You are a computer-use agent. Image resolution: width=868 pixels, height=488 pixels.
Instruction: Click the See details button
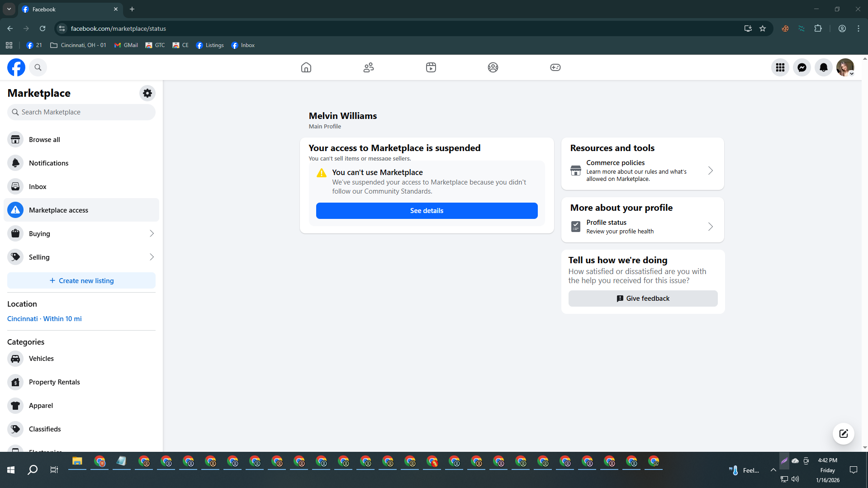(427, 211)
